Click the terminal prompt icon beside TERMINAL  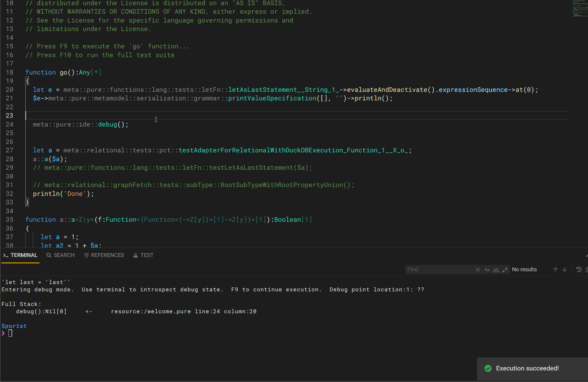pos(6,255)
